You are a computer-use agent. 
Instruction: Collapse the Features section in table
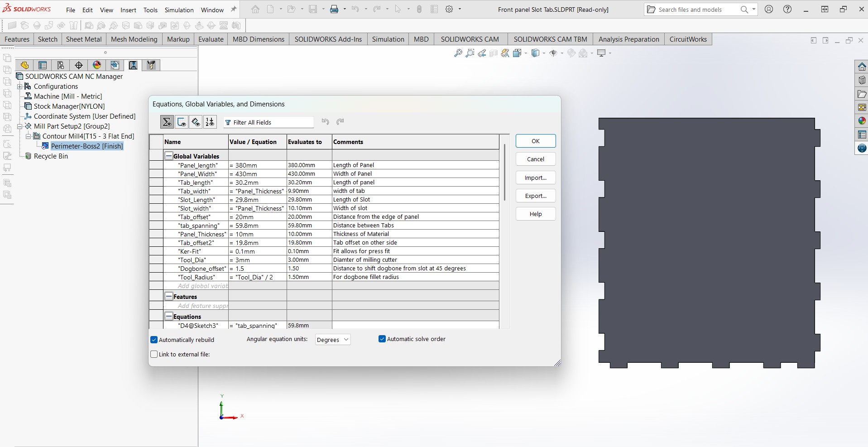(x=169, y=296)
